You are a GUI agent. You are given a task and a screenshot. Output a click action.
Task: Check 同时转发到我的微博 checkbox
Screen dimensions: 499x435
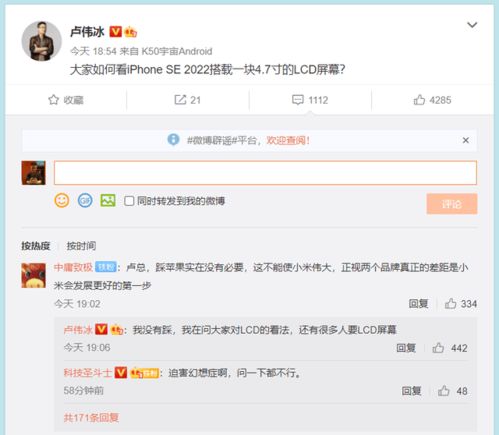pos(129,201)
